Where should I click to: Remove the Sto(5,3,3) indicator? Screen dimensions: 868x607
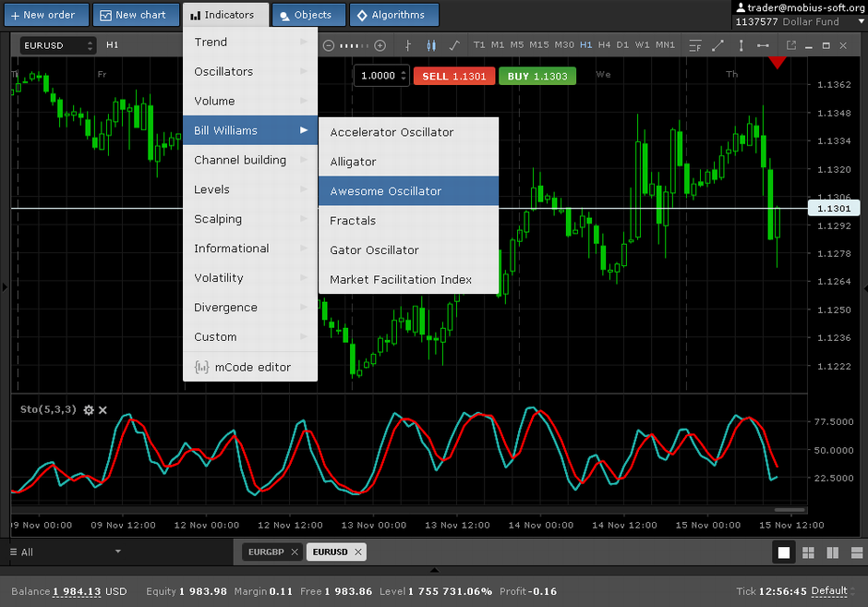click(102, 410)
